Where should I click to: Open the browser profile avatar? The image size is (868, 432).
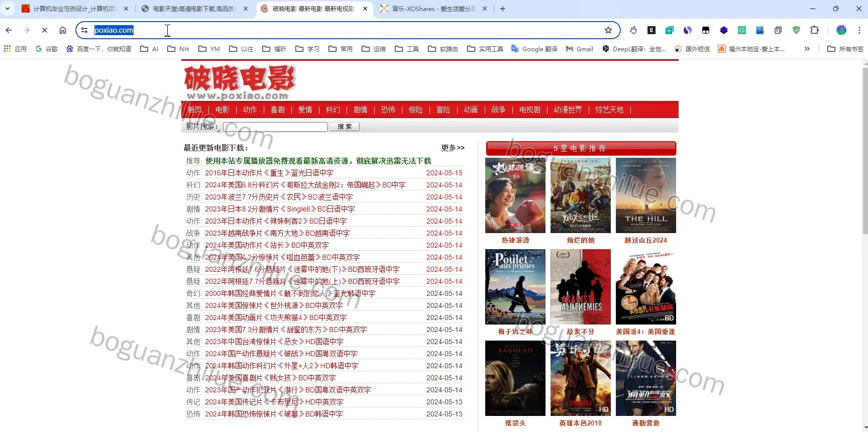[841, 30]
